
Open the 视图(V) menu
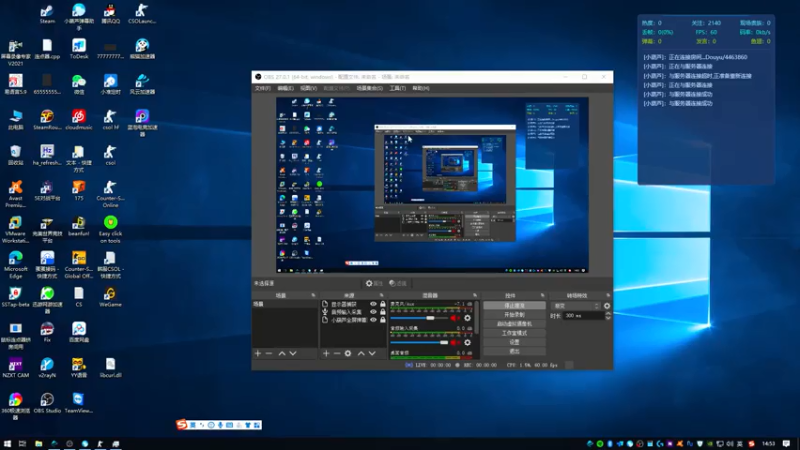point(308,88)
